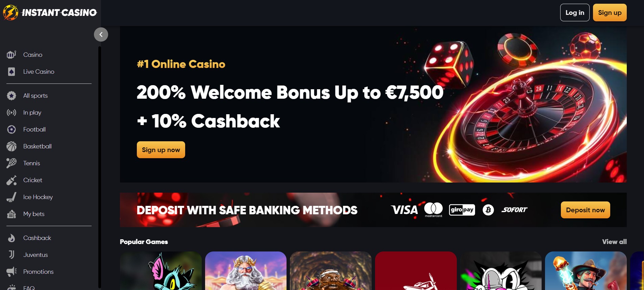
Task: Click the Instant Casino lightning logo
Action: tap(10, 13)
